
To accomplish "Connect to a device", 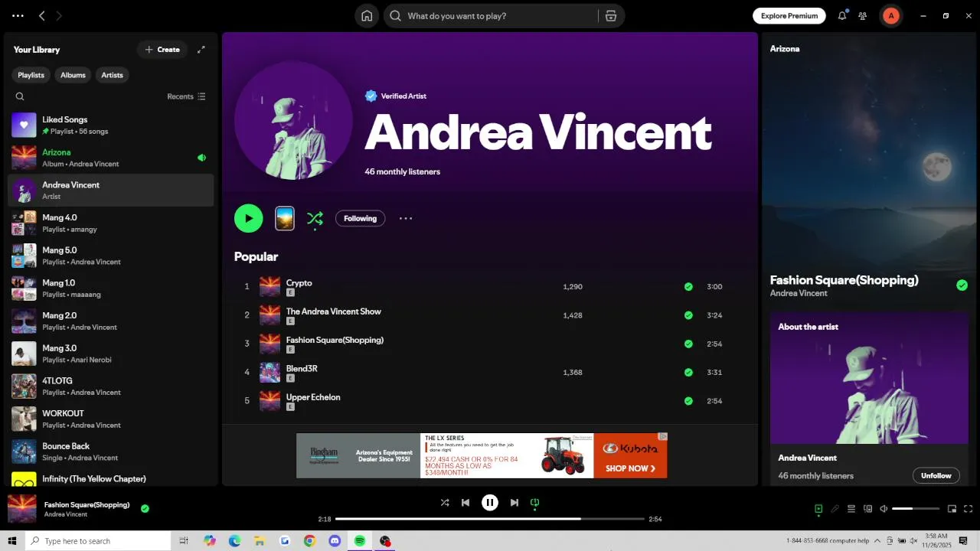I will [x=868, y=509].
